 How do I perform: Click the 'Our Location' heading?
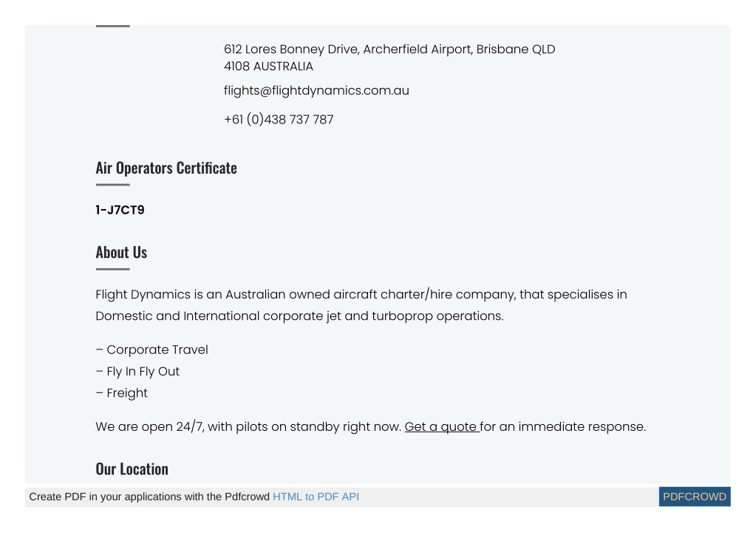pyautogui.click(x=132, y=469)
